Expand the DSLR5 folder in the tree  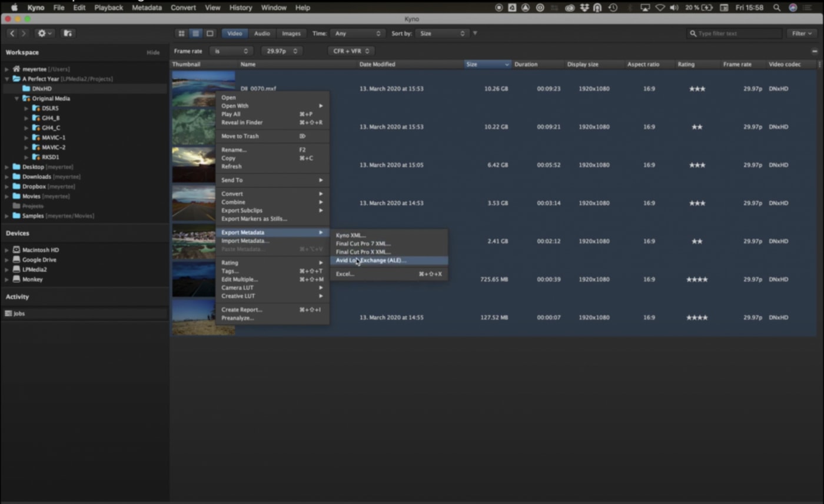click(x=26, y=108)
